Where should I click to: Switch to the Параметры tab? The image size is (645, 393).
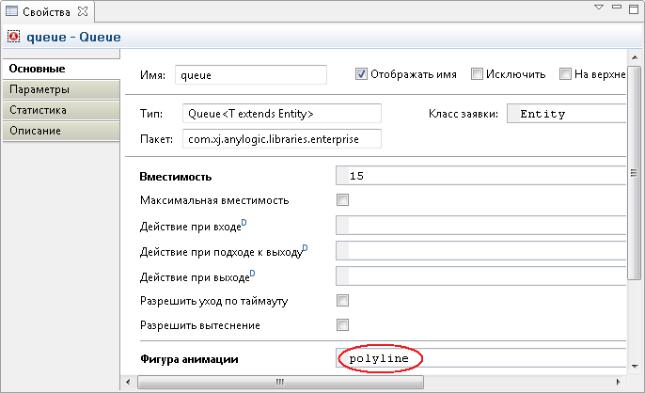point(61,89)
